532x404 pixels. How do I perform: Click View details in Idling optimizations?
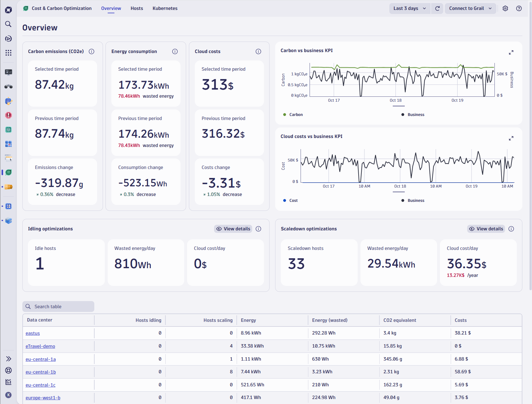point(233,229)
